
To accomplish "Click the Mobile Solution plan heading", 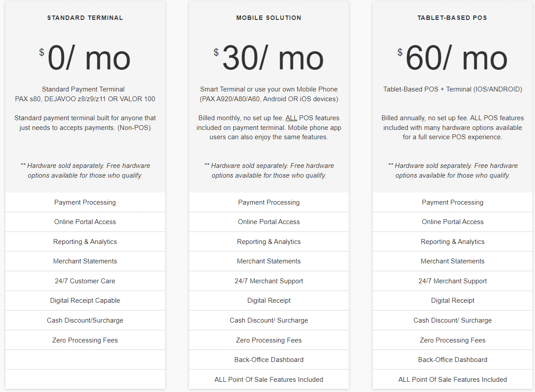I will point(269,18).
